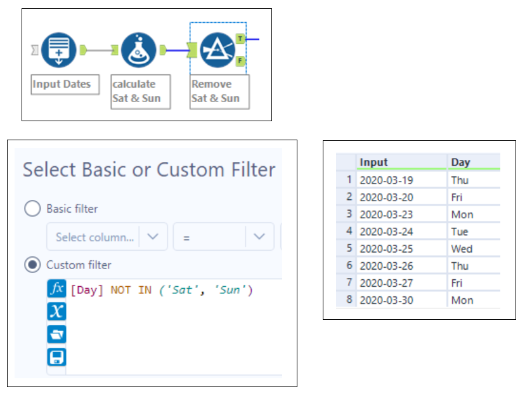
Task: Select the cell 2020-03-20
Action: 401,197
